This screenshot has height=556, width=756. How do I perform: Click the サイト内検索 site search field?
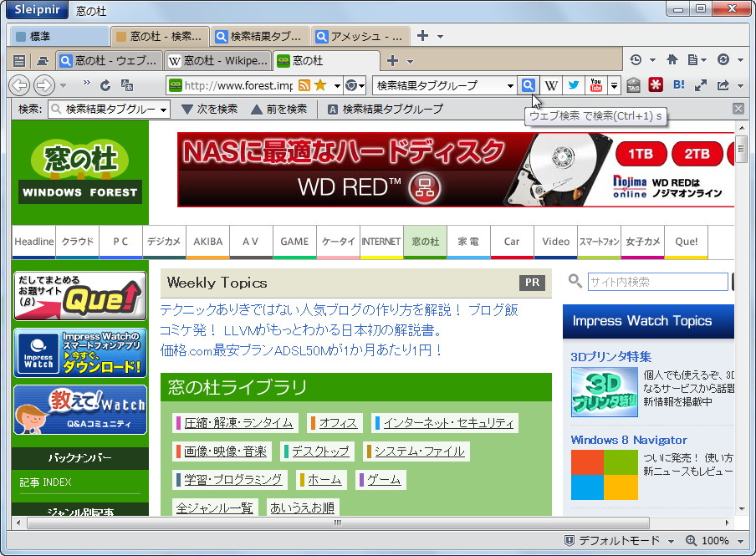click(x=657, y=282)
